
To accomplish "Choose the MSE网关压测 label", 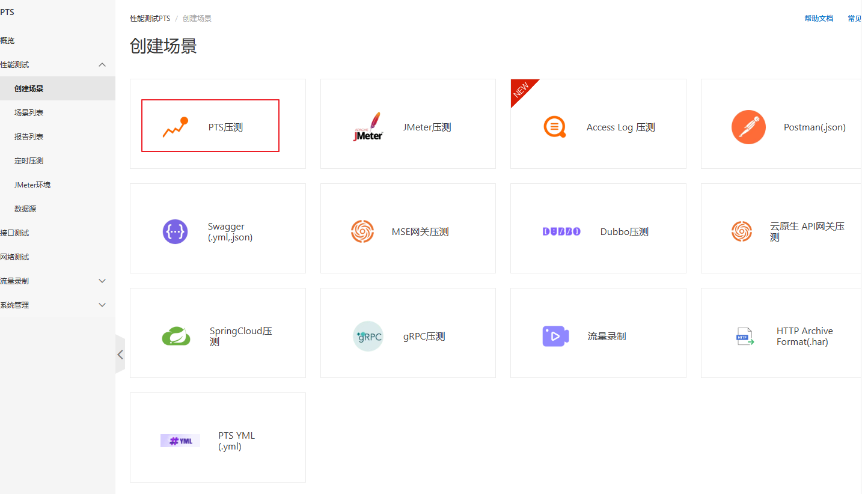I will tap(420, 232).
